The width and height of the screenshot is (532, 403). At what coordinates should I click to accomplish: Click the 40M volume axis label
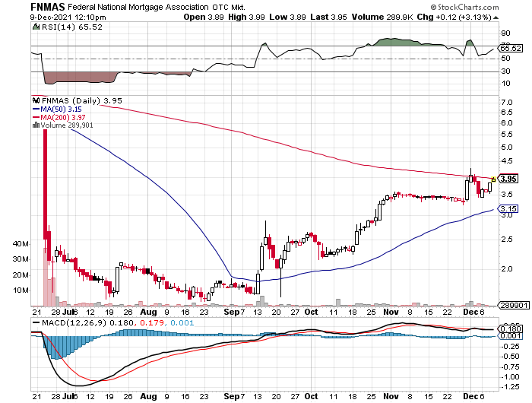[21, 244]
